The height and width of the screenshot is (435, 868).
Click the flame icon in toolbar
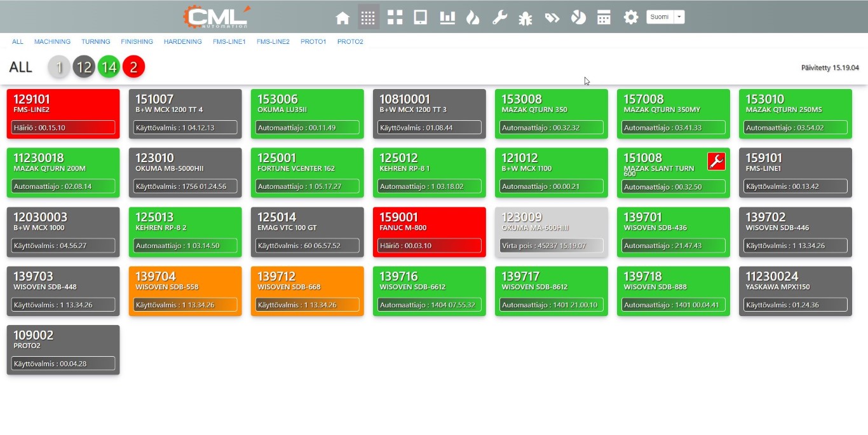[473, 18]
